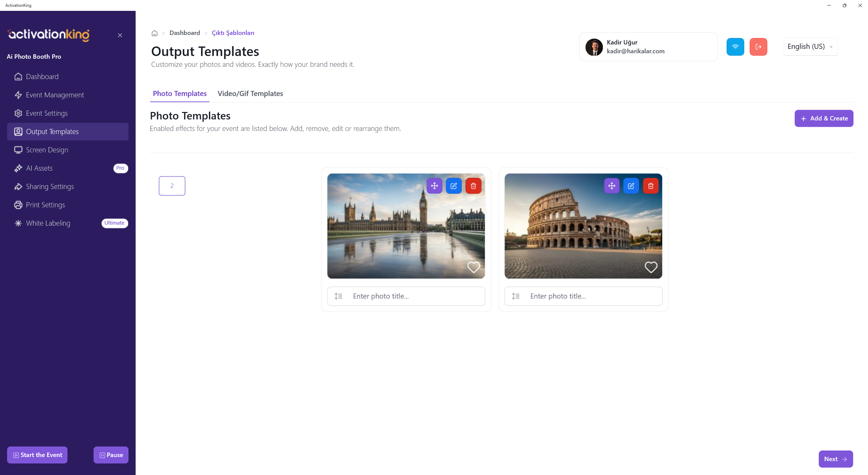Edit the Colosseum photo template

point(631,186)
